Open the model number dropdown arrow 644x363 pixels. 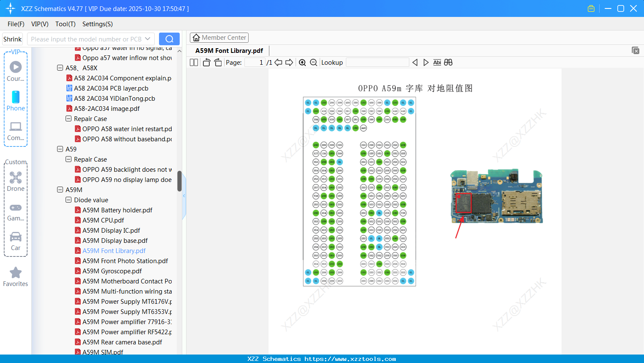148,39
